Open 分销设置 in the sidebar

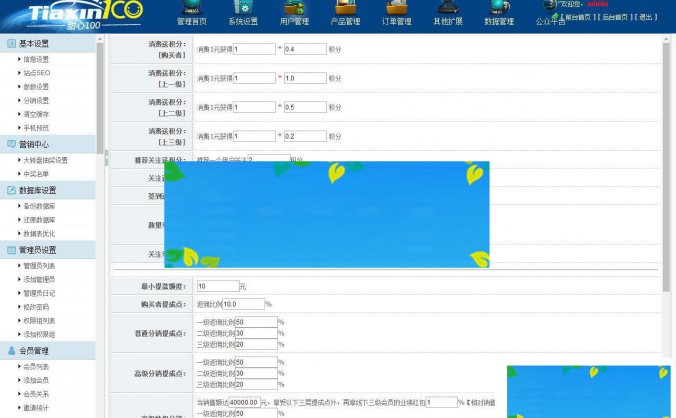(x=36, y=100)
